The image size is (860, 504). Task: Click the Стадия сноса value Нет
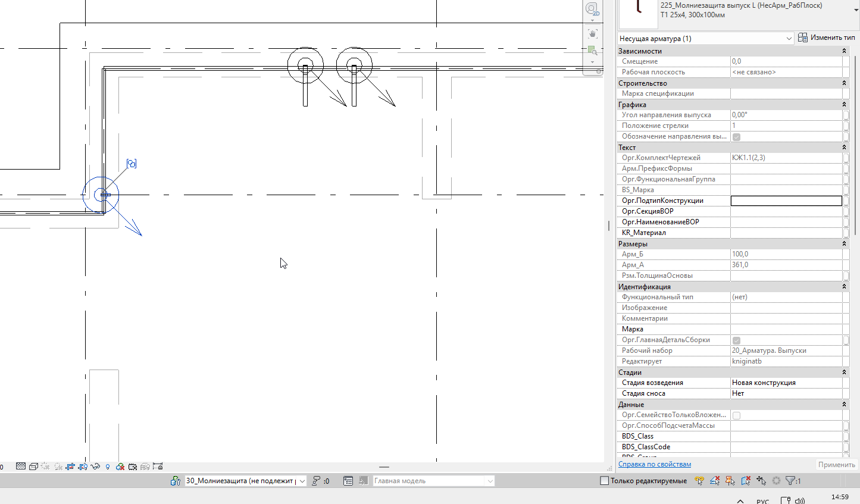pos(786,394)
